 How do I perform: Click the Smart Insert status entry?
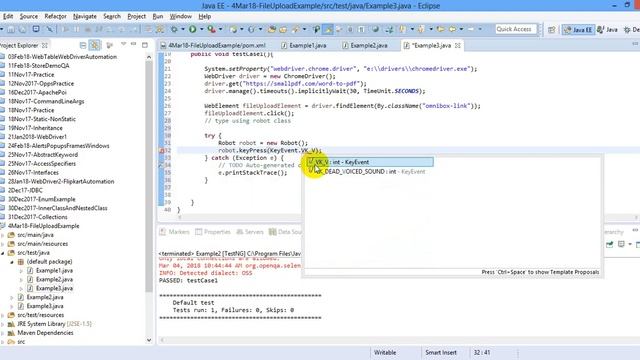(441, 353)
